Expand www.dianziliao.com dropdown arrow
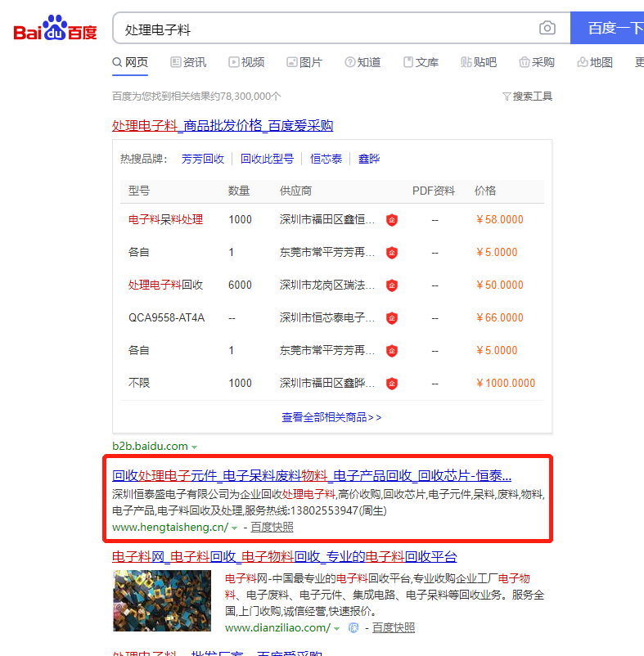 pos(336,629)
